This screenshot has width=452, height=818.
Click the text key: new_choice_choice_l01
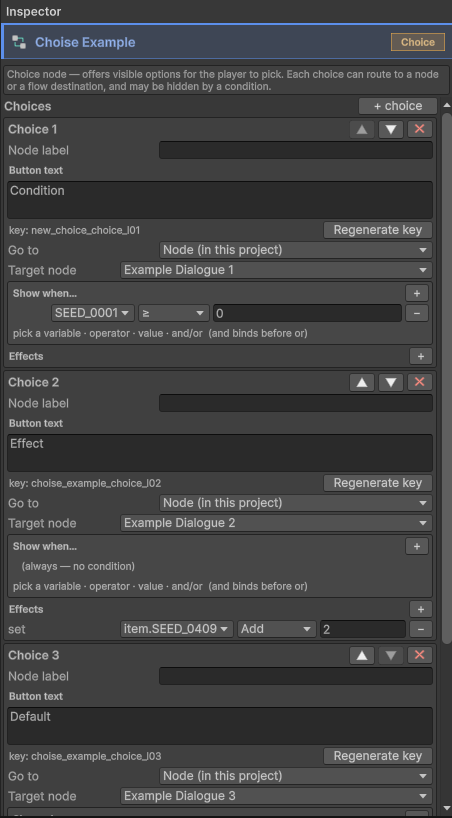(x=75, y=230)
